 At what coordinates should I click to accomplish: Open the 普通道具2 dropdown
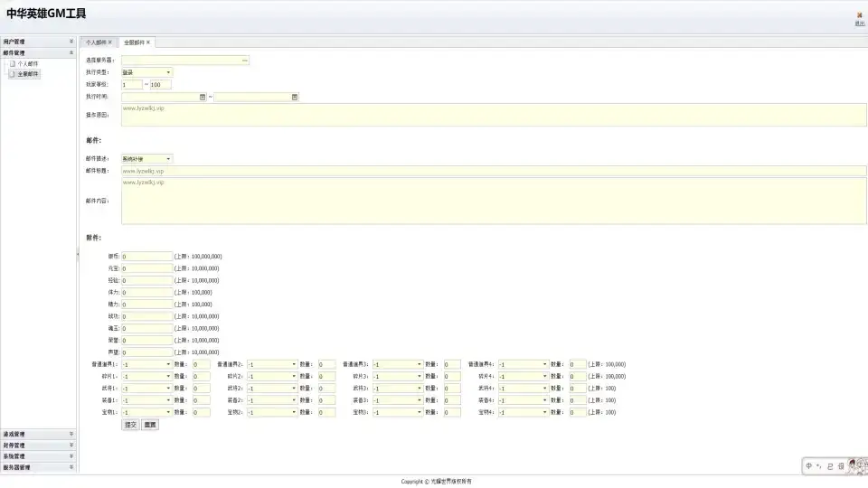pos(272,364)
